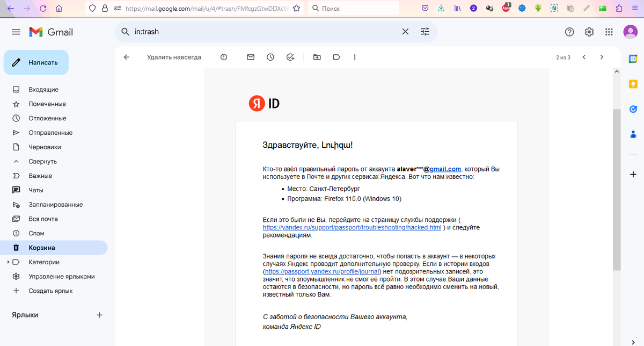Click the Яндекс ID logo
The height and width of the screenshot is (346, 644).
tap(265, 103)
